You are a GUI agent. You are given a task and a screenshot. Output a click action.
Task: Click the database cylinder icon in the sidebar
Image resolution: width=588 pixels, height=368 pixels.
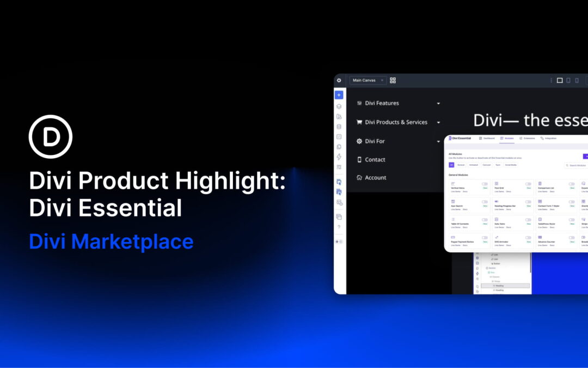339,126
